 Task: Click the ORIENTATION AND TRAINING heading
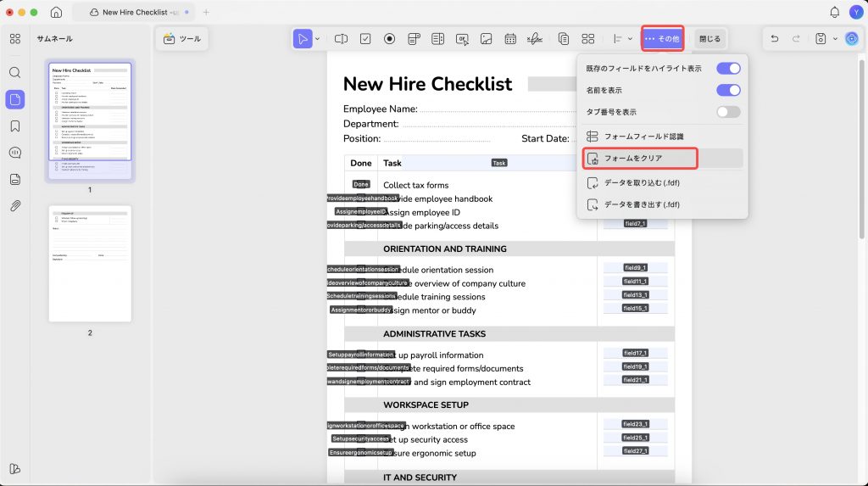[x=444, y=249]
